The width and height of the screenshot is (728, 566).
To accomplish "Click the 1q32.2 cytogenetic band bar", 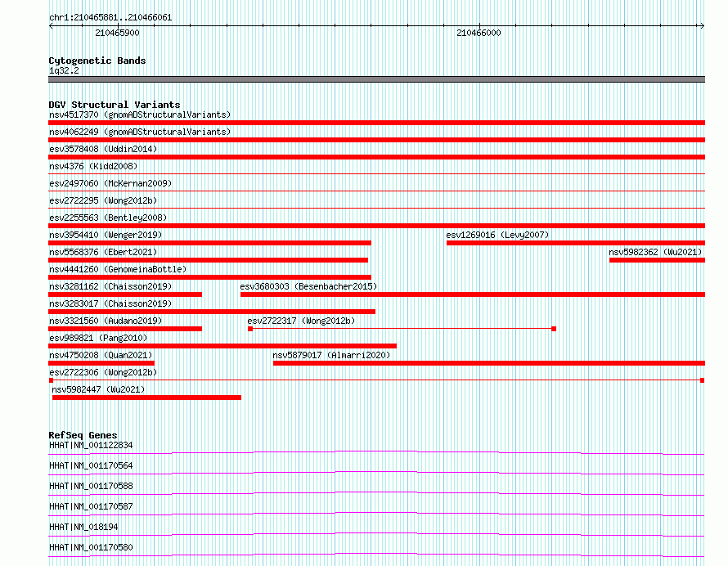I will (376, 79).
